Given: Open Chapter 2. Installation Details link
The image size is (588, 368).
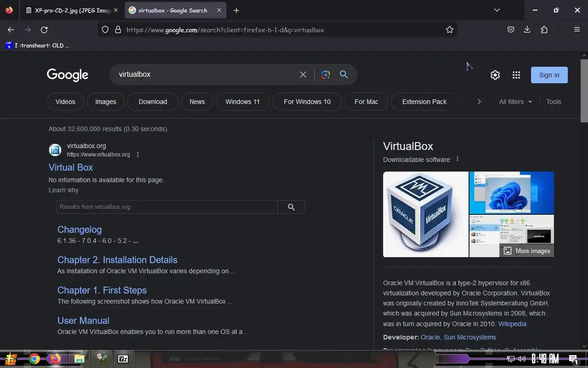Looking at the screenshot, I should tap(117, 260).
